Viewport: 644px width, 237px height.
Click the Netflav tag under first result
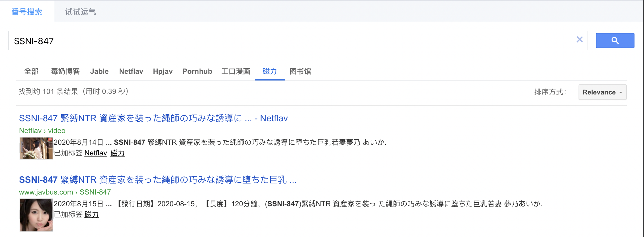pos(96,153)
